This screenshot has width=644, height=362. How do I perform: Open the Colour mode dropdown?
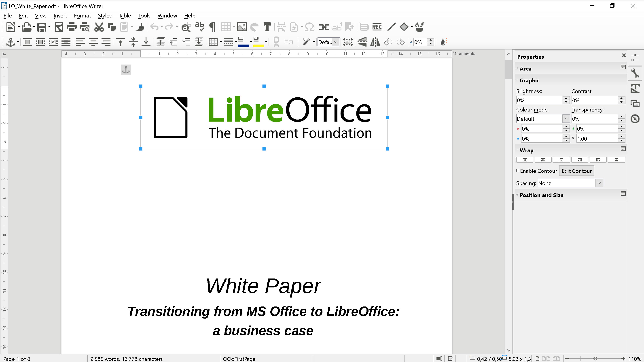coord(566,119)
